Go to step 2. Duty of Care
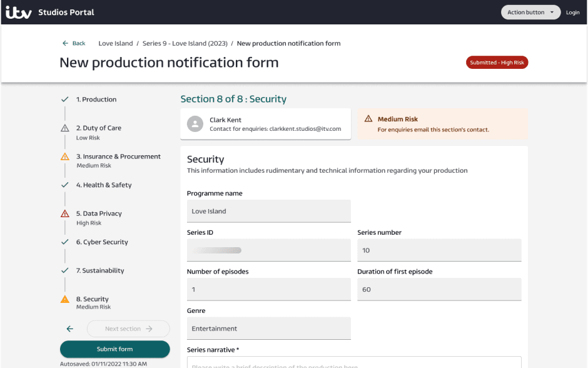The width and height of the screenshot is (588, 368). pos(99,128)
